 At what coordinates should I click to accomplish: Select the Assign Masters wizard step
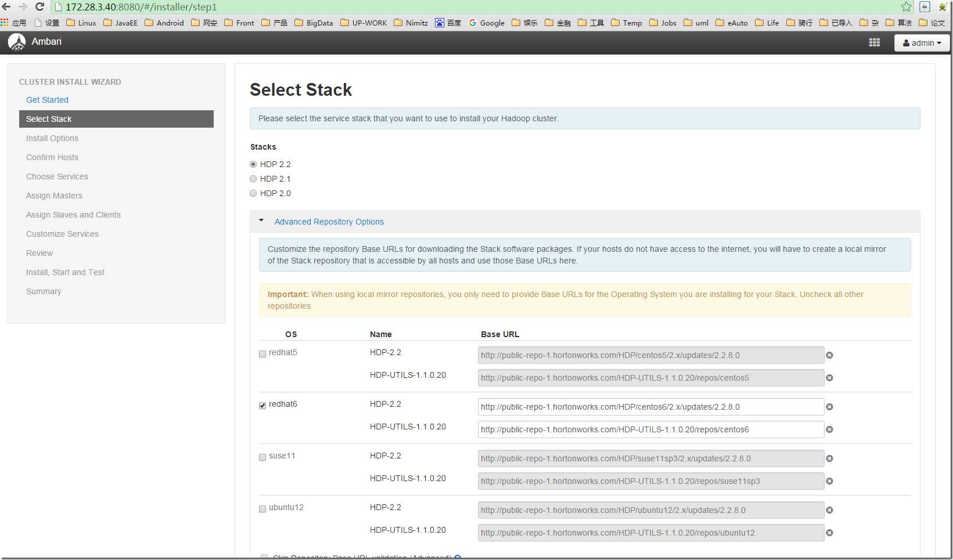[x=54, y=196]
